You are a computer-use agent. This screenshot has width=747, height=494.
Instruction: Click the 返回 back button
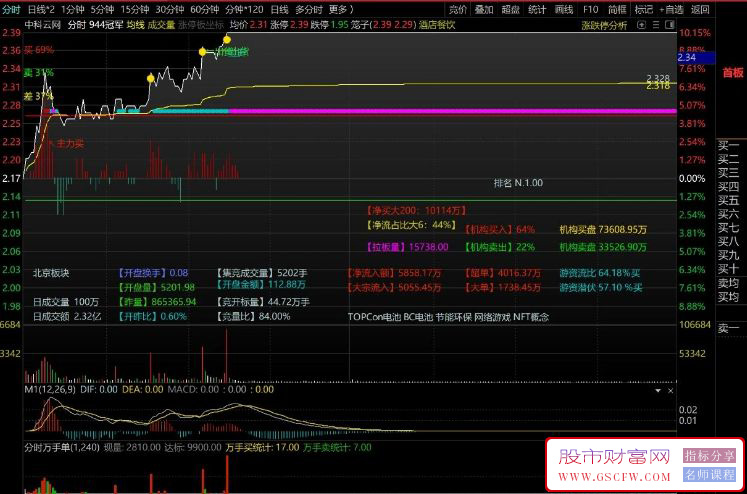point(700,10)
